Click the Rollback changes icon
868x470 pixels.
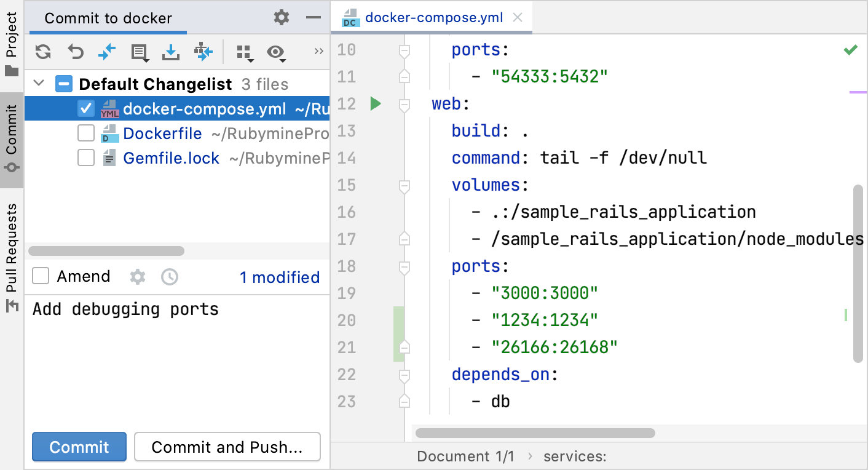pyautogui.click(x=75, y=52)
